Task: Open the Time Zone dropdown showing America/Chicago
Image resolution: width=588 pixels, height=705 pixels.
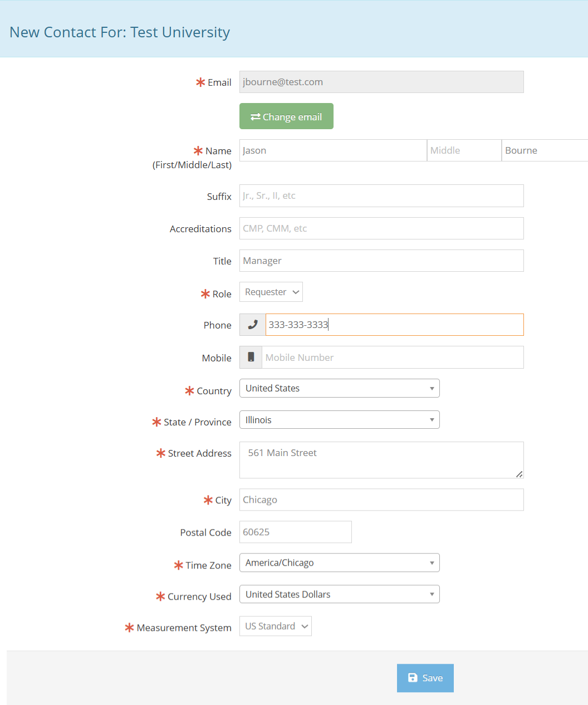Action: 339,562
